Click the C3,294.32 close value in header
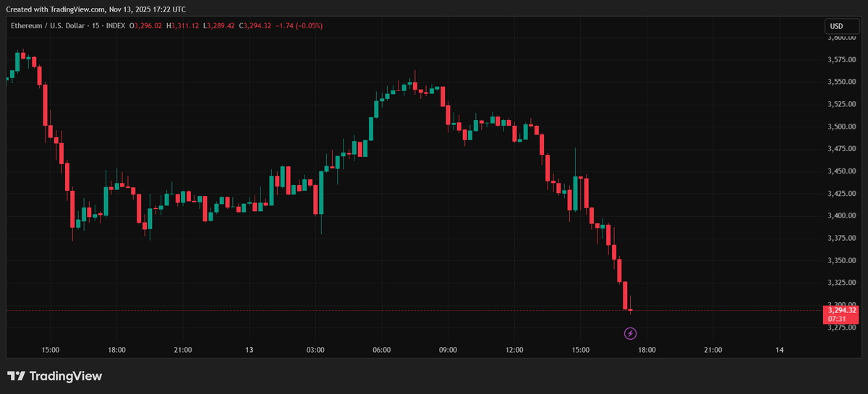The image size is (868, 394). pyautogui.click(x=255, y=26)
